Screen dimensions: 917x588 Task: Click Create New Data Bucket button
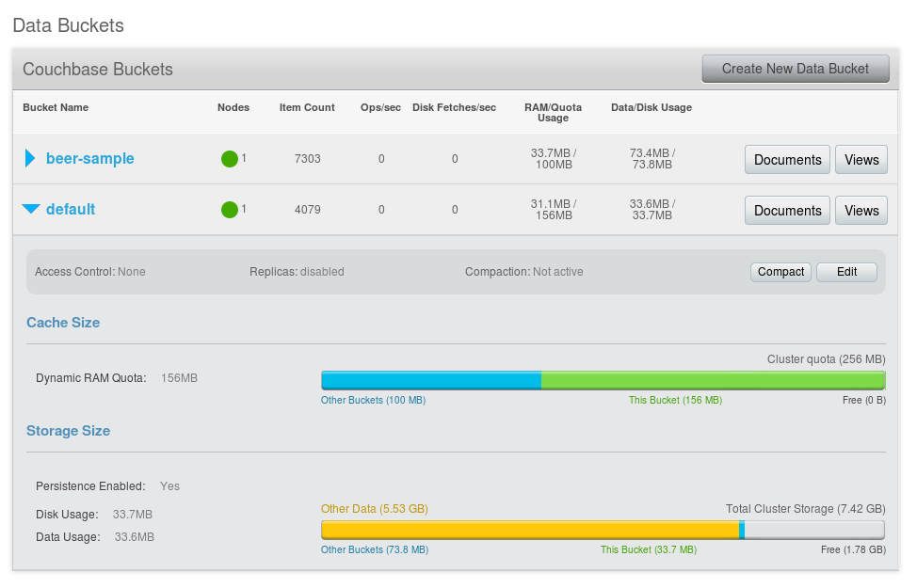click(x=796, y=69)
